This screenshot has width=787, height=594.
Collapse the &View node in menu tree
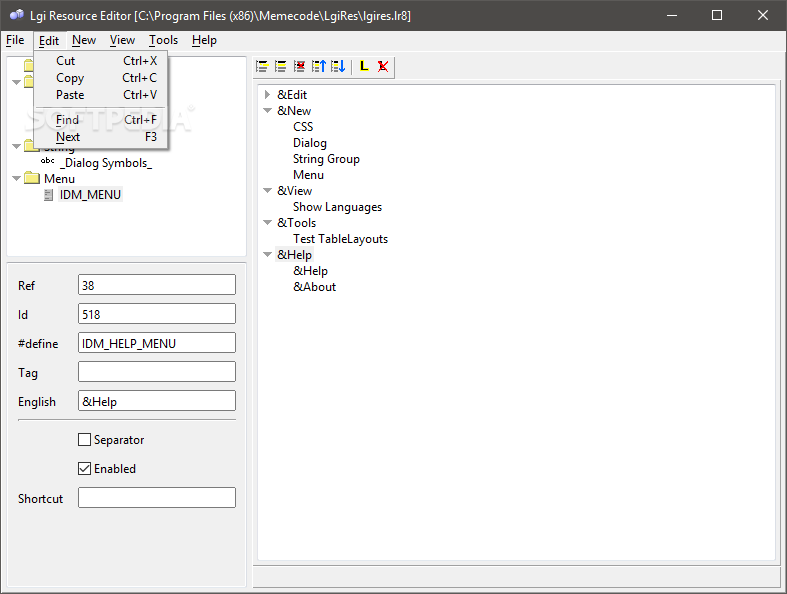[x=268, y=191]
